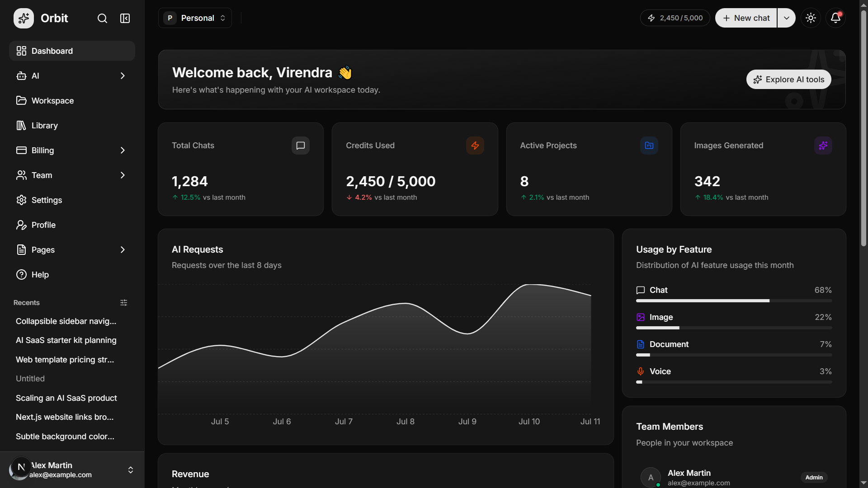Image resolution: width=868 pixels, height=488 pixels.
Task: Click the Orbit logo icon
Action: [x=24, y=18]
